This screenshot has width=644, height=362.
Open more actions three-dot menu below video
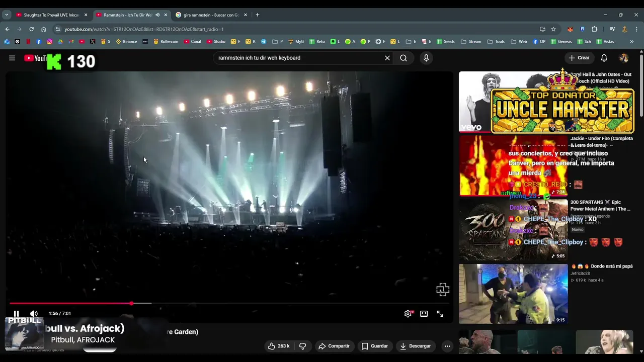447,346
